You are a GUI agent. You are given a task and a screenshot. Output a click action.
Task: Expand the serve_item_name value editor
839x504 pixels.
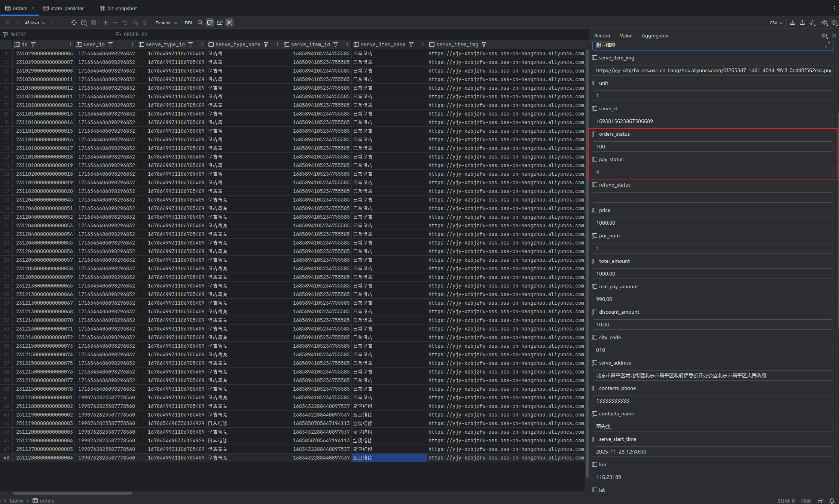[827, 45]
